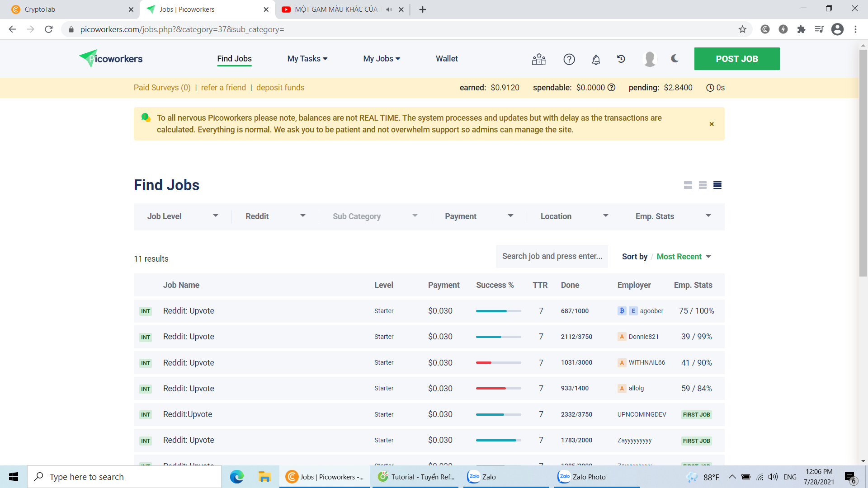Click the timer clock icon showing 0s
The image size is (868, 488).
pyautogui.click(x=710, y=88)
